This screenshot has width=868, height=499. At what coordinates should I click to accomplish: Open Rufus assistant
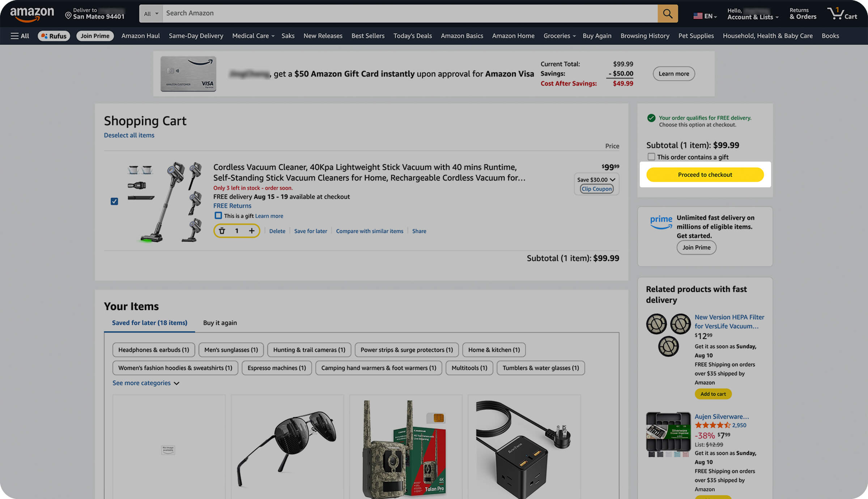coord(54,36)
